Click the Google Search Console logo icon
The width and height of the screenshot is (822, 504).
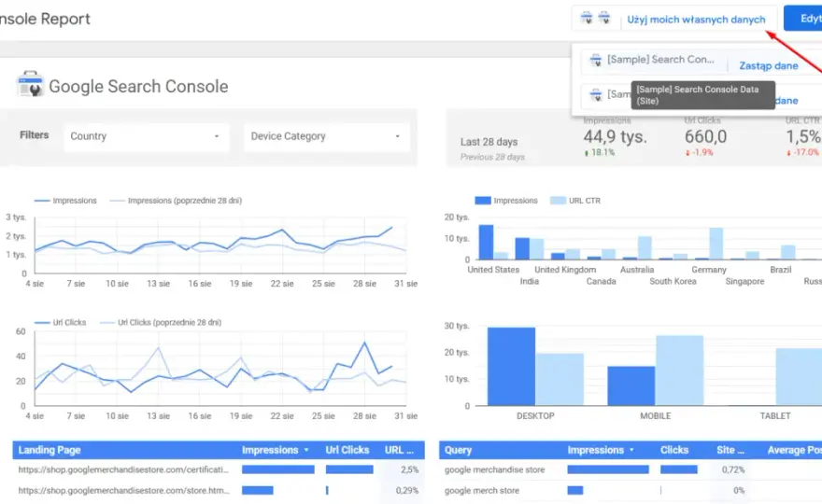click(x=30, y=84)
